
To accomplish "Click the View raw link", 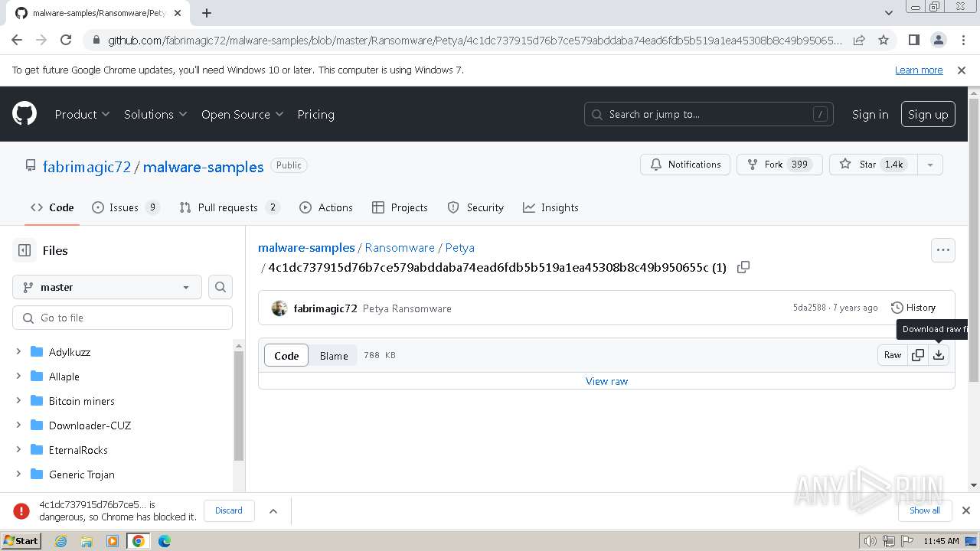I will click(x=606, y=381).
